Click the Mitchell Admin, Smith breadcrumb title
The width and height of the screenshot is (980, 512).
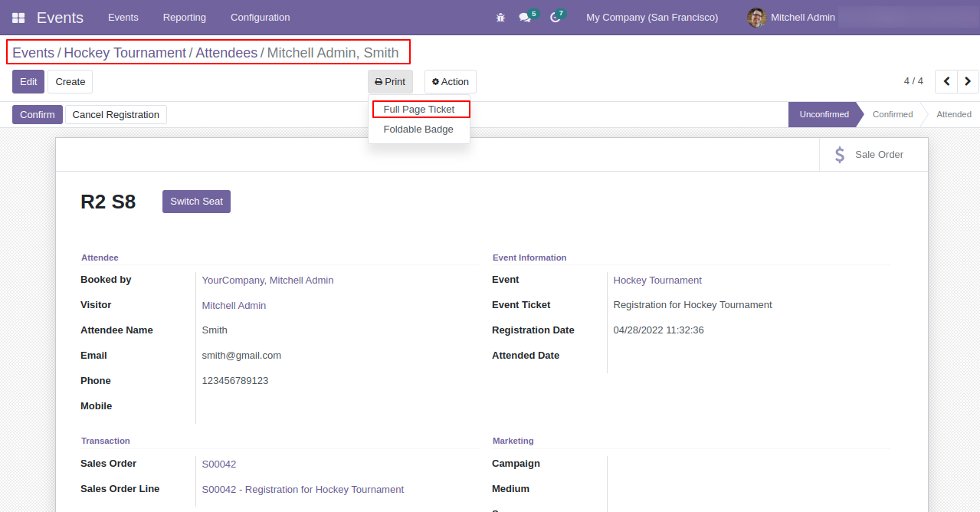pyautogui.click(x=333, y=53)
